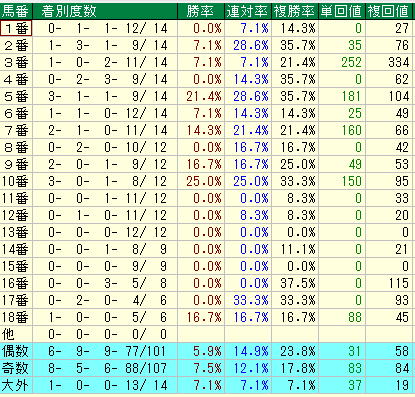The width and height of the screenshot is (415, 397).
Task: Click the 着別度数 column header
Action: (105, 11)
